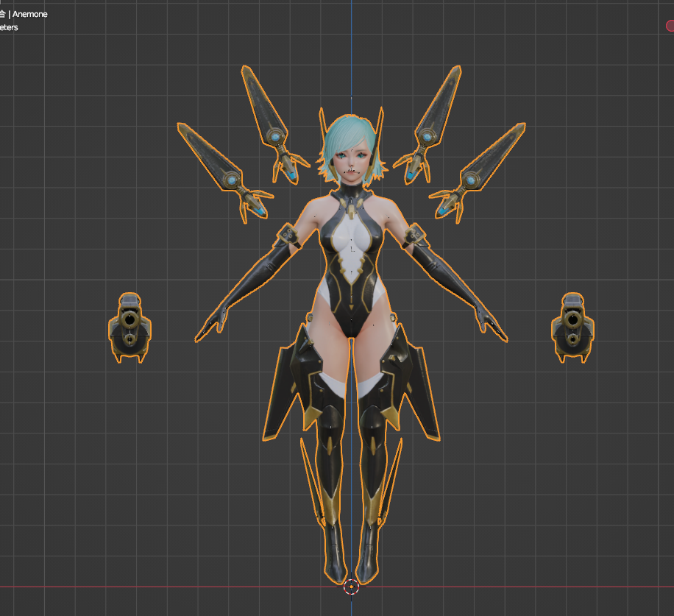
Task: Click the right hip armor wing plate
Action: click(x=416, y=390)
